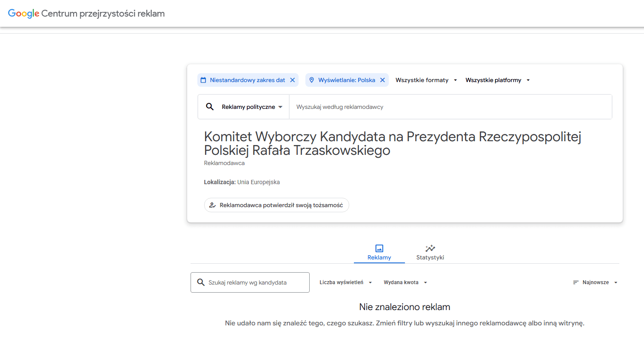
Task: Expand the Liczba wyświetleń filter
Action: coord(346,282)
